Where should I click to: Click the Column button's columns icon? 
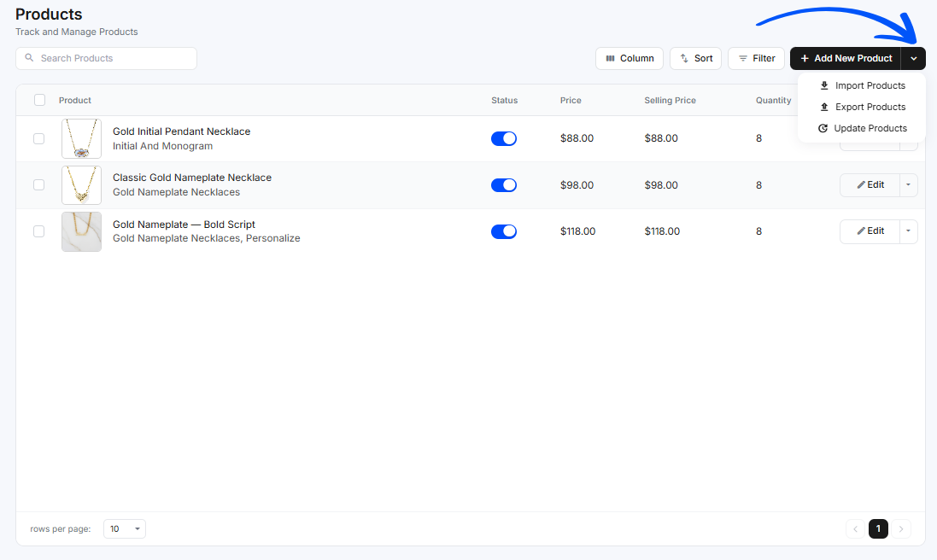[x=610, y=59]
